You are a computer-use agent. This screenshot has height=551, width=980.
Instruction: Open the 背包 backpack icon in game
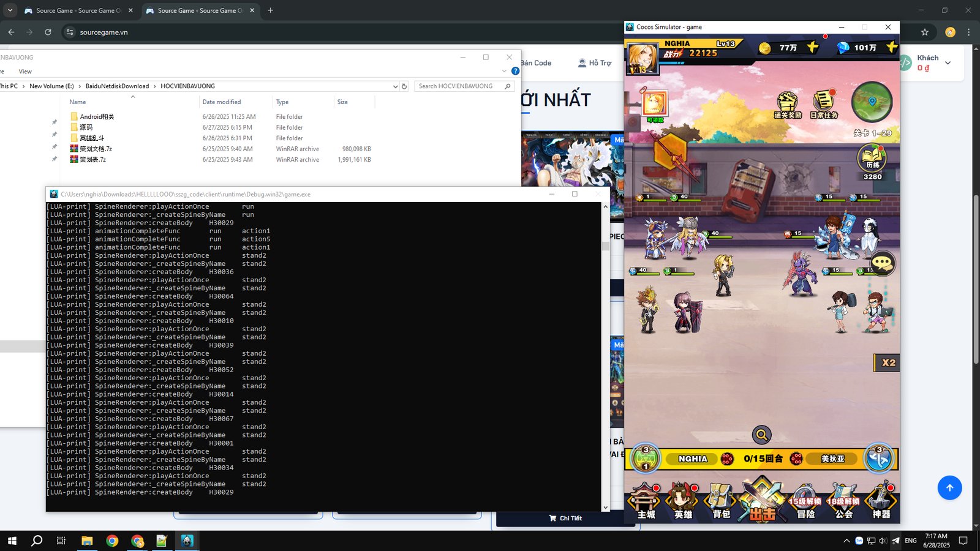point(721,501)
